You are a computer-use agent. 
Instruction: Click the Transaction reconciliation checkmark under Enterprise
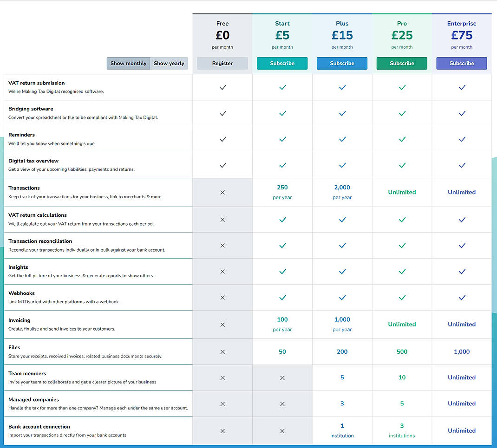pyautogui.click(x=462, y=245)
